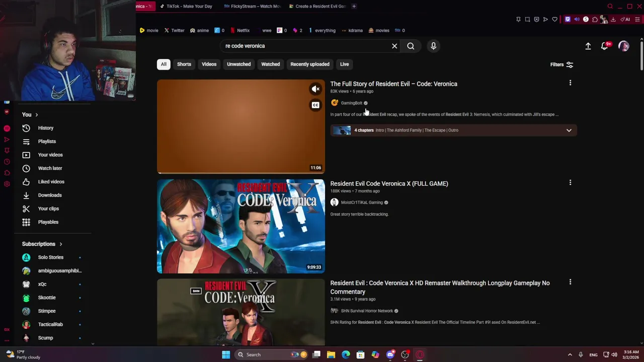Click the Windows taskbar Search box
644x362 pixels.
[x=272, y=354]
